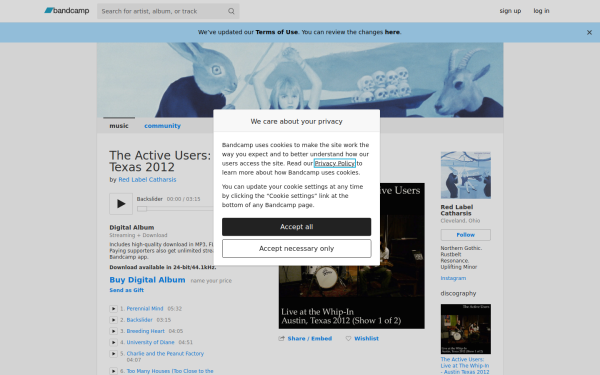This screenshot has width=600, height=375.
Task: Click the rabbit header banner image
Action: tap(300, 80)
